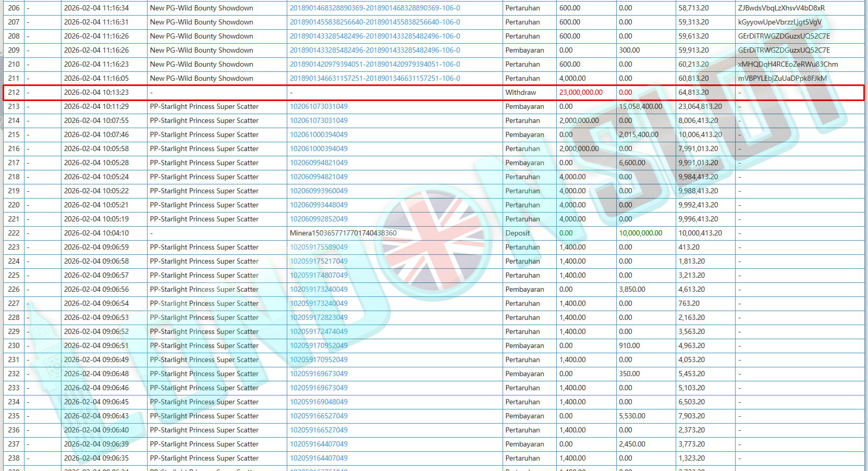Viewport: 868px width, 471px height.
Task: Open transaction link 2018901346631157251 in row 211
Action: [x=375, y=79]
